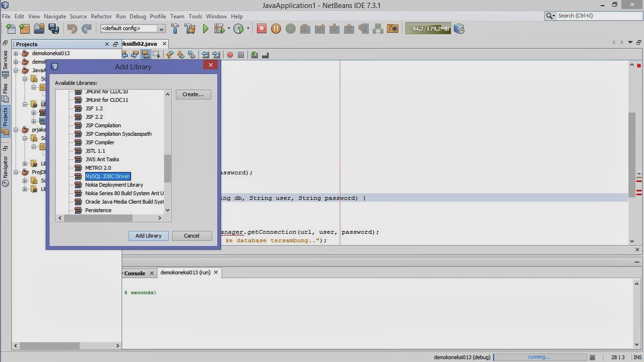Collapse the prjaka project node
The width and height of the screenshot is (644, 362).
[x=16, y=130]
